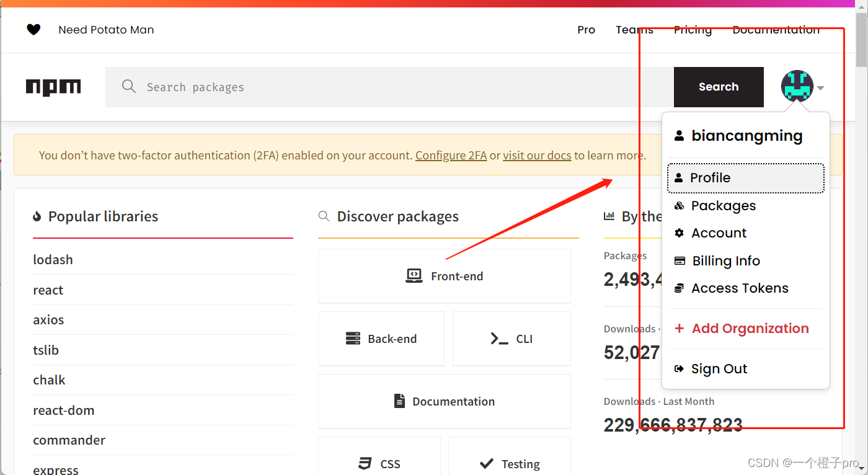This screenshot has width=868, height=475.
Task: Open the commander library link
Action: click(69, 440)
